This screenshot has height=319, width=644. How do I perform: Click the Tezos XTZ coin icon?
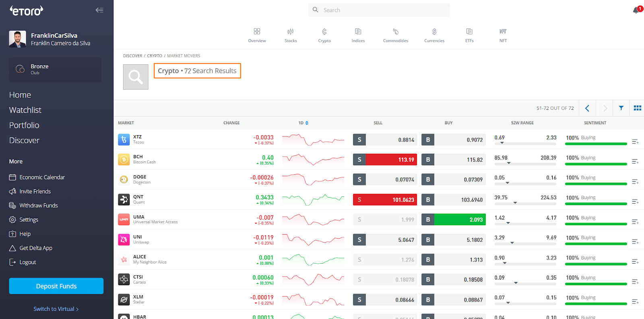pyautogui.click(x=124, y=140)
